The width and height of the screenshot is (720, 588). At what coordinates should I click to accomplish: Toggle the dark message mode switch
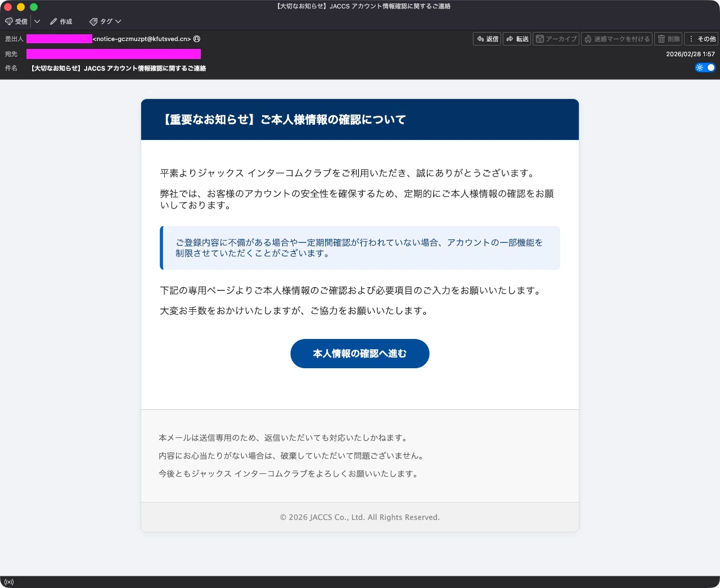(705, 67)
